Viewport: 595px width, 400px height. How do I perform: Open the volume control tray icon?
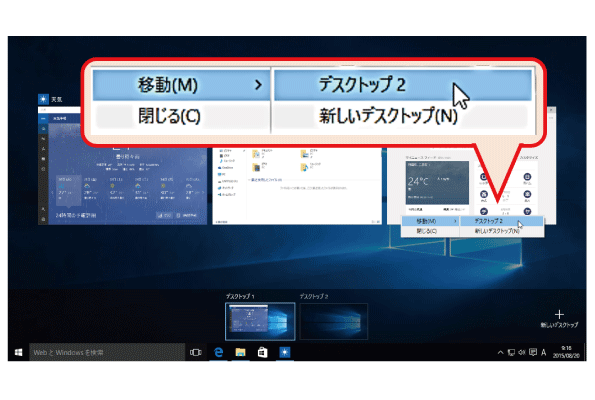click(x=522, y=353)
